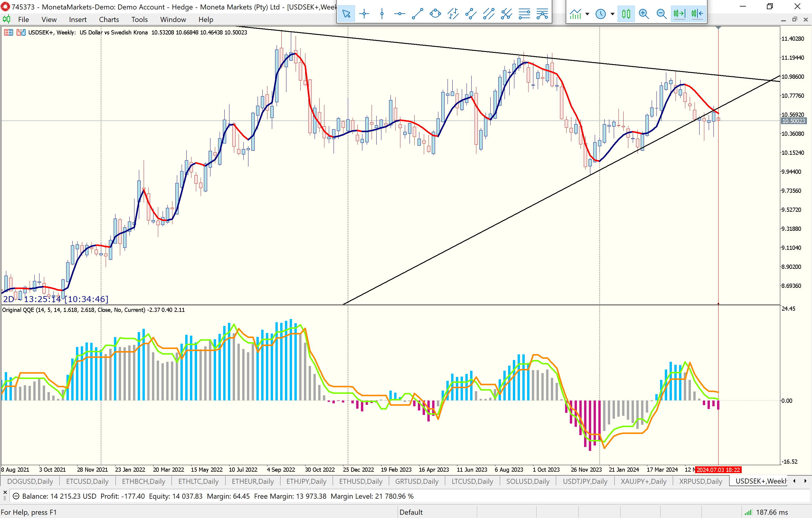Pick the horizontal line drawing tool
Screen dimensions: 812x518
399,14
